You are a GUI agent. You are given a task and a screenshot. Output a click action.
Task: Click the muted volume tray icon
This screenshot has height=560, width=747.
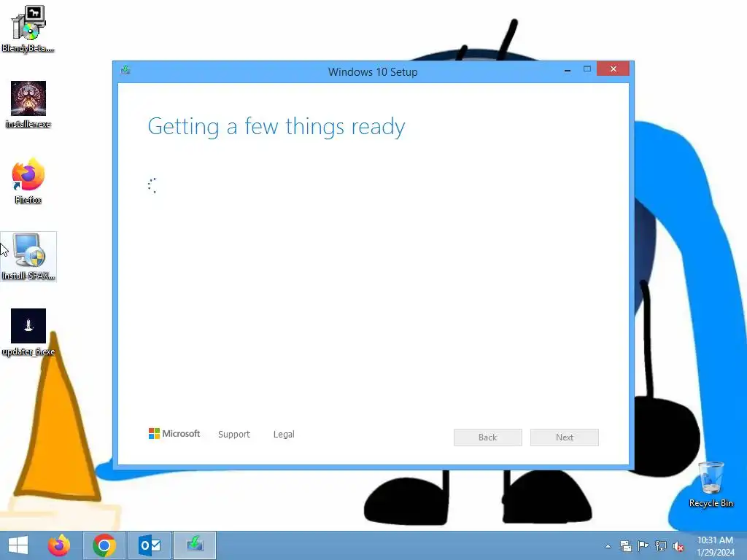click(x=678, y=546)
